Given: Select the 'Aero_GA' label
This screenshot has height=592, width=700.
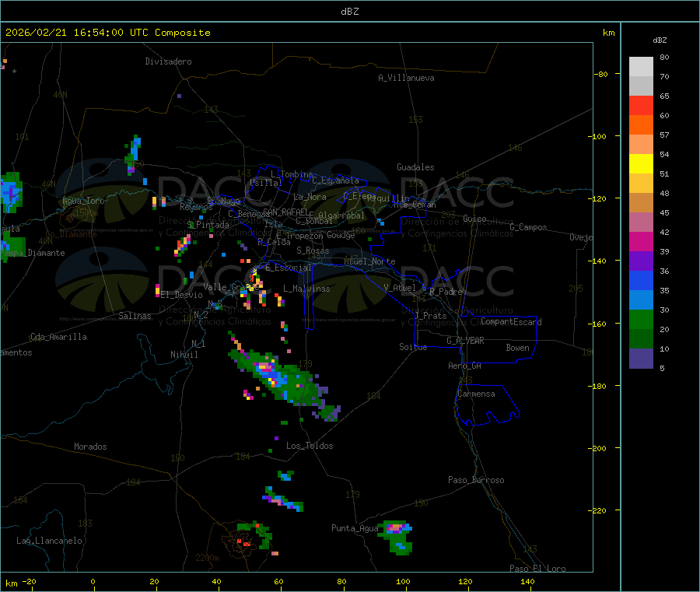Looking at the screenshot, I should (465, 366).
